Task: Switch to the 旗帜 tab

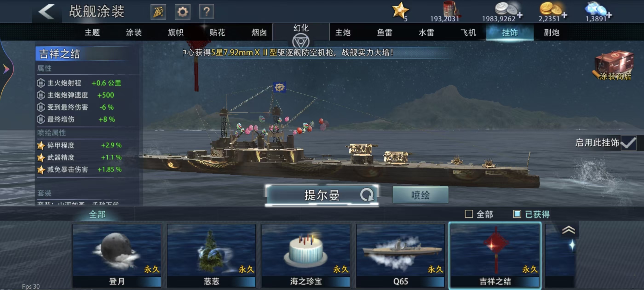Action: click(175, 32)
